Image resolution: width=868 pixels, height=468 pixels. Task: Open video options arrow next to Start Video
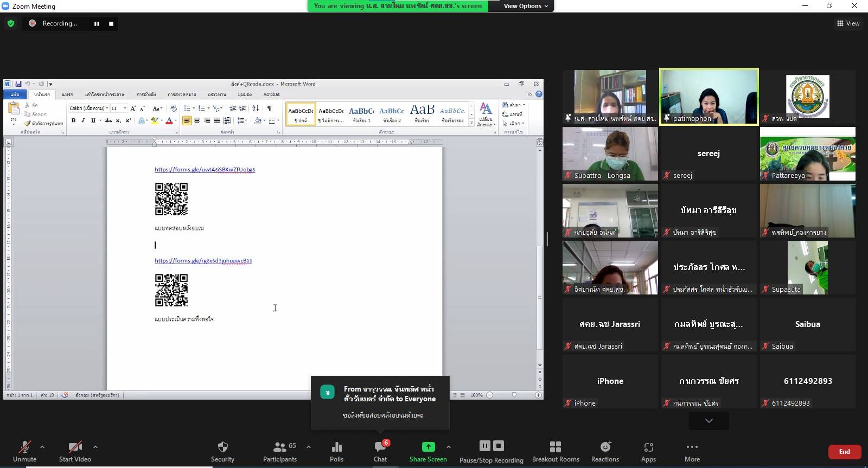95,447
